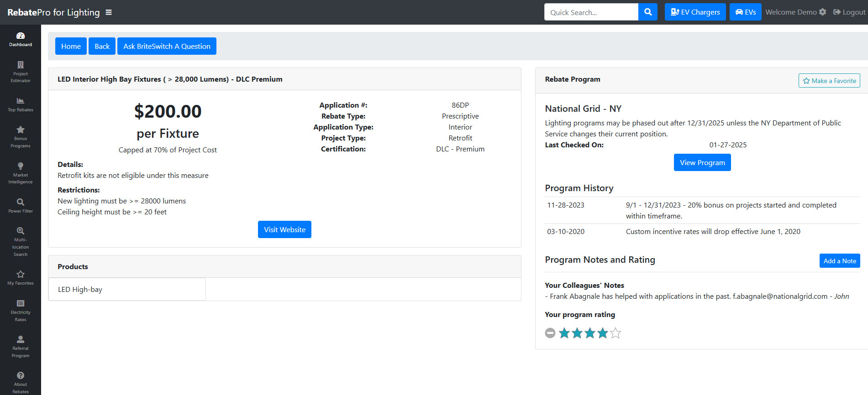Open About Rebates in the sidebar
Screen dimensions: 868x395
(x=21, y=383)
